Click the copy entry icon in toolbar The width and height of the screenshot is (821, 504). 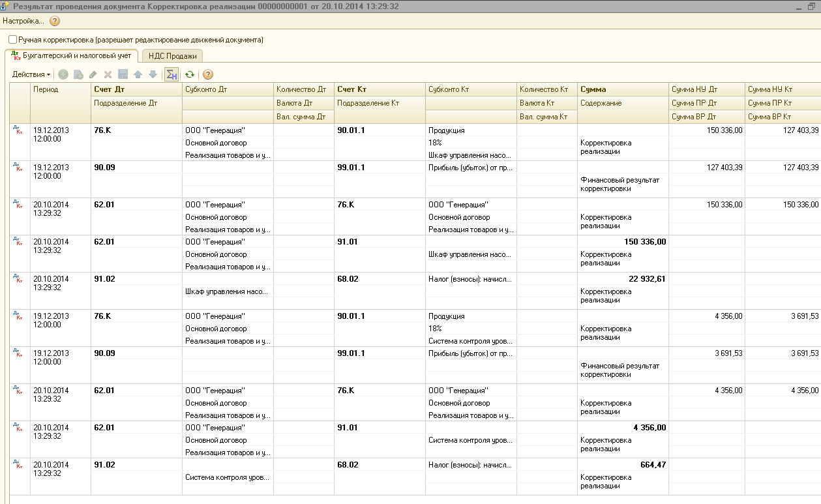(x=78, y=75)
